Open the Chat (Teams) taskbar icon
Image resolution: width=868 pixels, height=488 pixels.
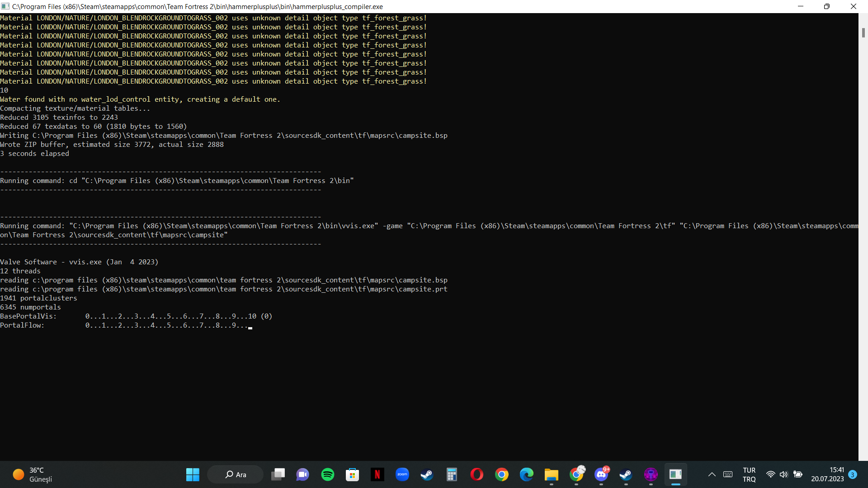302,474
